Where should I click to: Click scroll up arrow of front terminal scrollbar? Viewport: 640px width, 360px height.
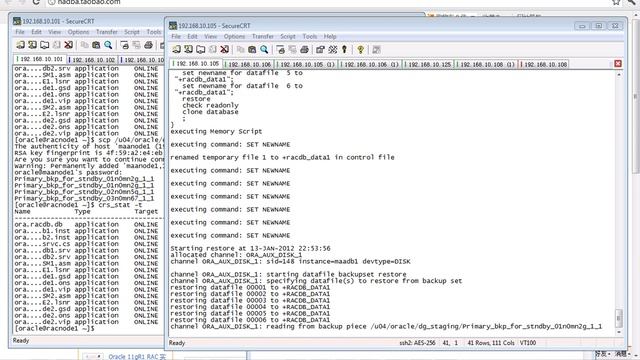pyautogui.click(x=619, y=75)
